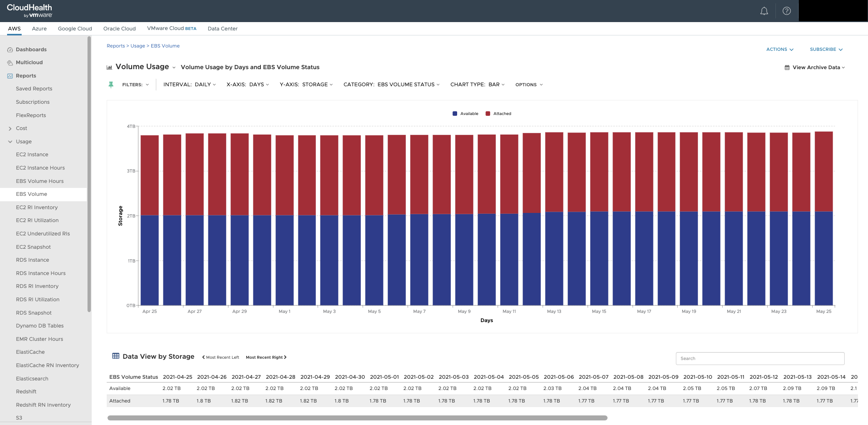Toggle the Available series in chart legend
This screenshot has width=868, height=425.
coord(465,114)
